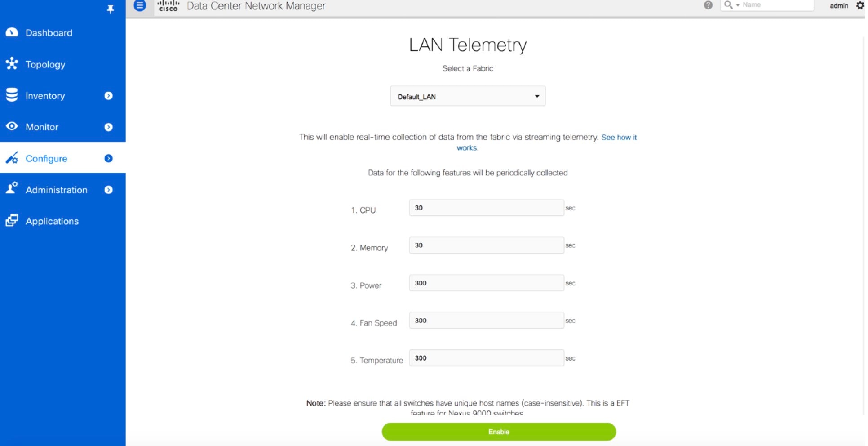
Task: Click the Name search box
Action: click(777, 5)
